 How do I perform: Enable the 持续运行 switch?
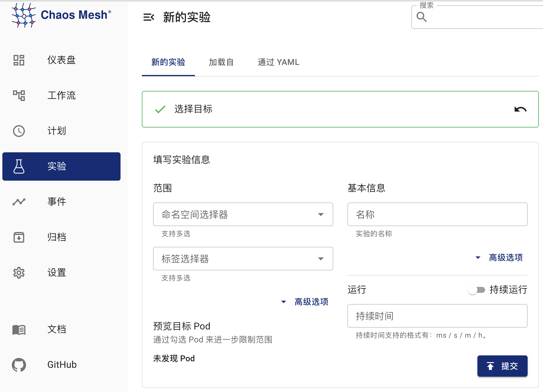click(x=476, y=290)
